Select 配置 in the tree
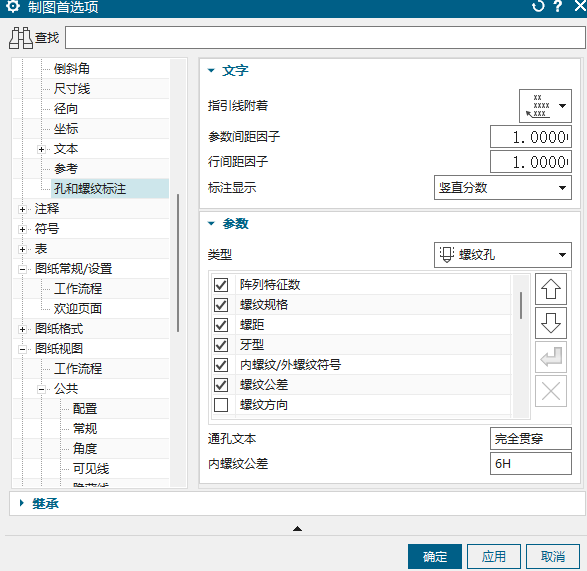Image resolution: width=587 pixels, height=571 pixels. pyautogui.click(x=85, y=408)
